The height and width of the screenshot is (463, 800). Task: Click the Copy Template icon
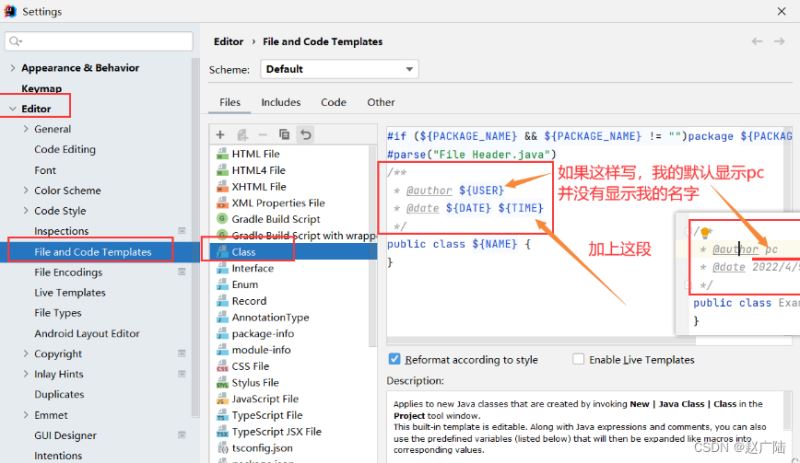click(x=284, y=134)
